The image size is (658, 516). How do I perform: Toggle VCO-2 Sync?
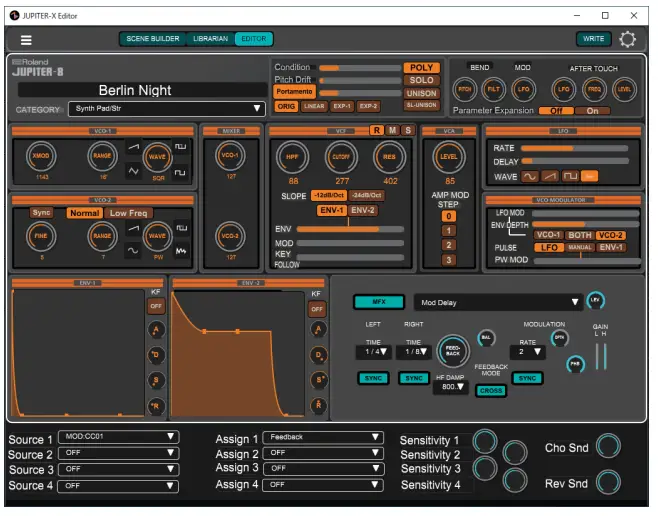pyautogui.click(x=41, y=213)
